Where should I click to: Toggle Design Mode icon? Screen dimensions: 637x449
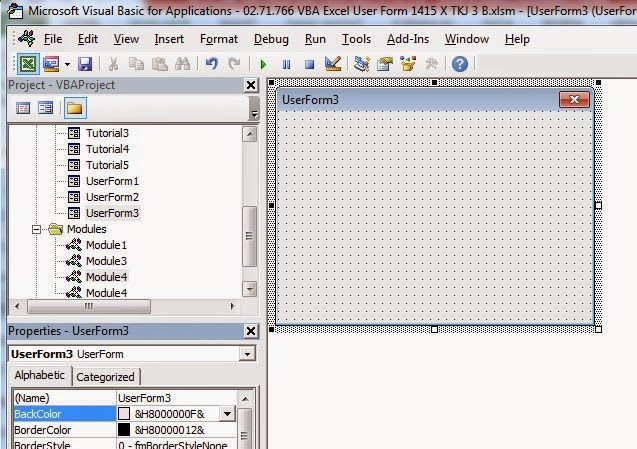point(333,63)
